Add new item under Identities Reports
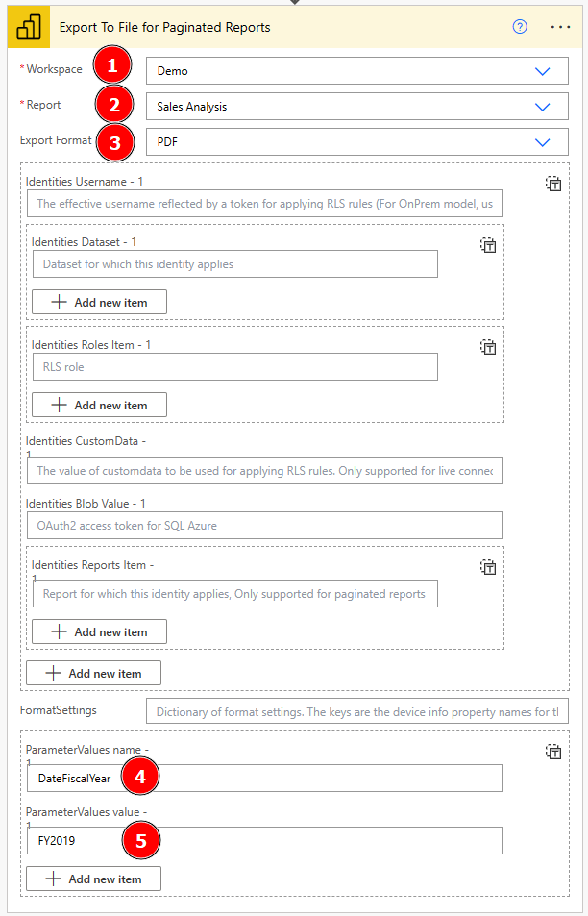Viewport: 588px width, 916px height. pos(99,631)
